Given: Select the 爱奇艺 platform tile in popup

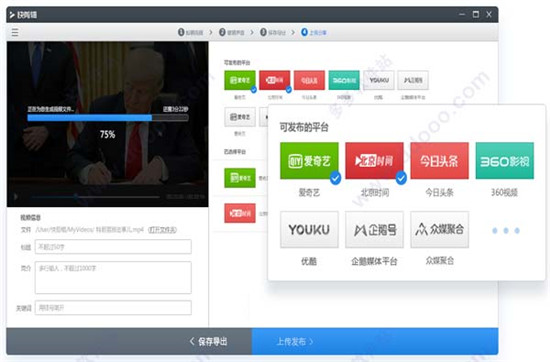Looking at the screenshot, I should (309, 161).
